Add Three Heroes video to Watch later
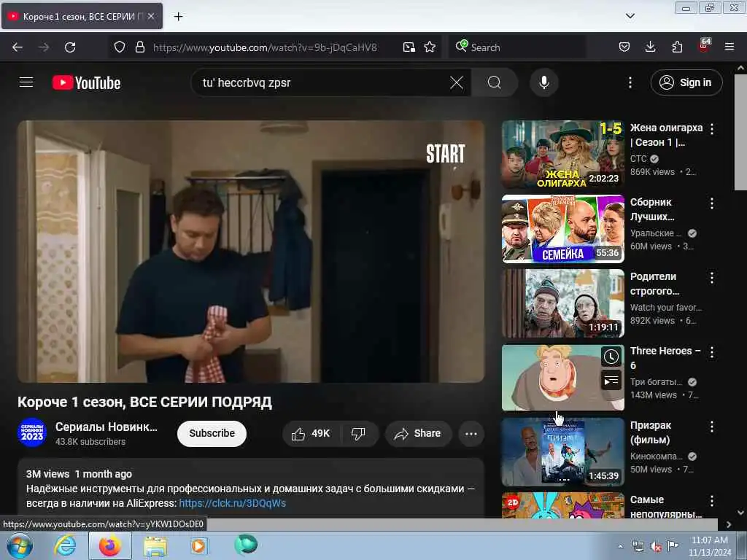This screenshot has height=560, width=747. (x=611, y=357)
